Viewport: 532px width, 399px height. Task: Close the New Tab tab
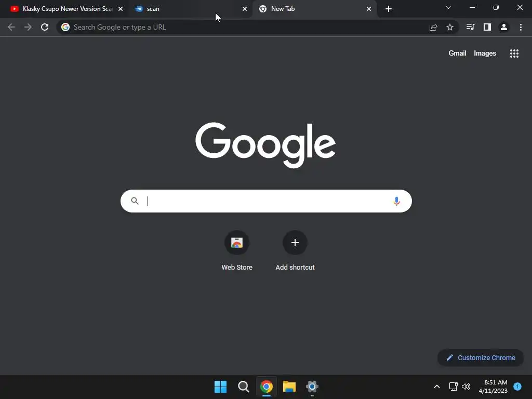(x=369, y=9)
